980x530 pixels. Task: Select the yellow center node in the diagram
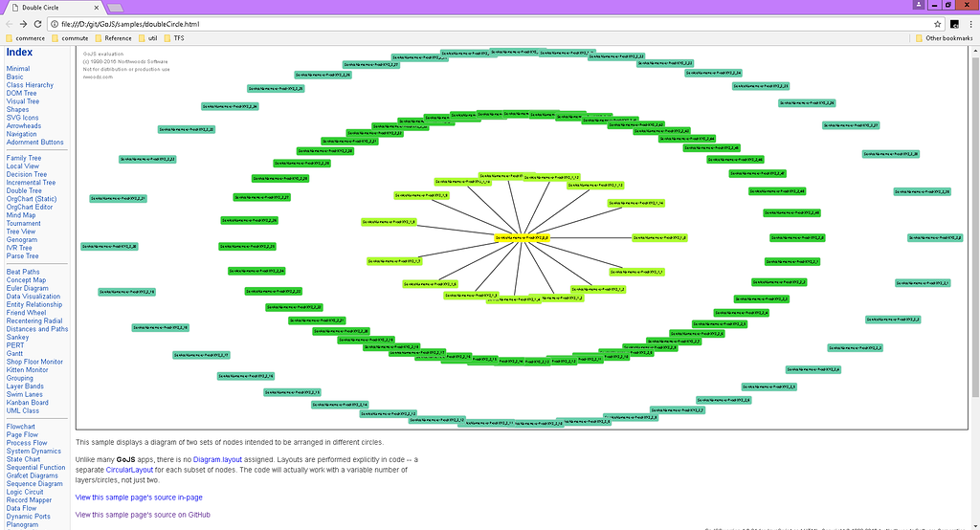pyautogui.click(x=523, y=237)
